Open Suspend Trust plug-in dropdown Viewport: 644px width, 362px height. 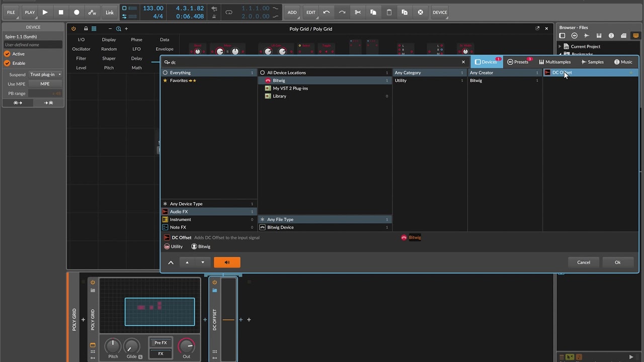click(x=45, y=74)
